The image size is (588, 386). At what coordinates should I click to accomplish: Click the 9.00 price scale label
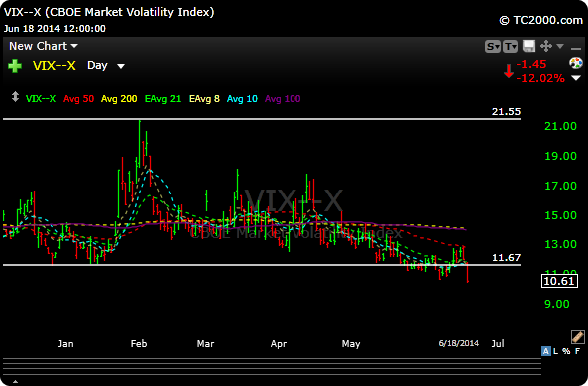click(556, 304)
